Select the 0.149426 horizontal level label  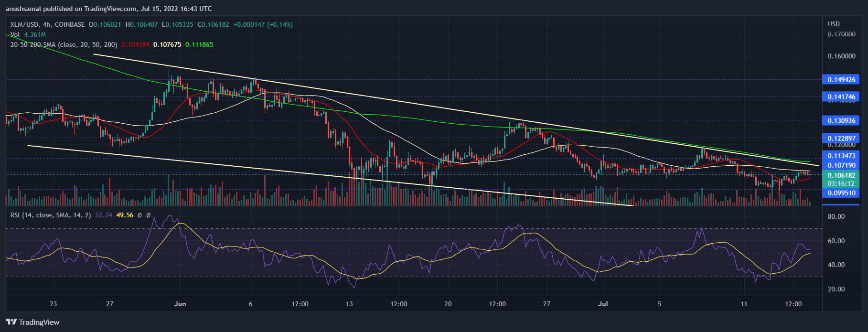pyautogui.click(x=841, y=79)
